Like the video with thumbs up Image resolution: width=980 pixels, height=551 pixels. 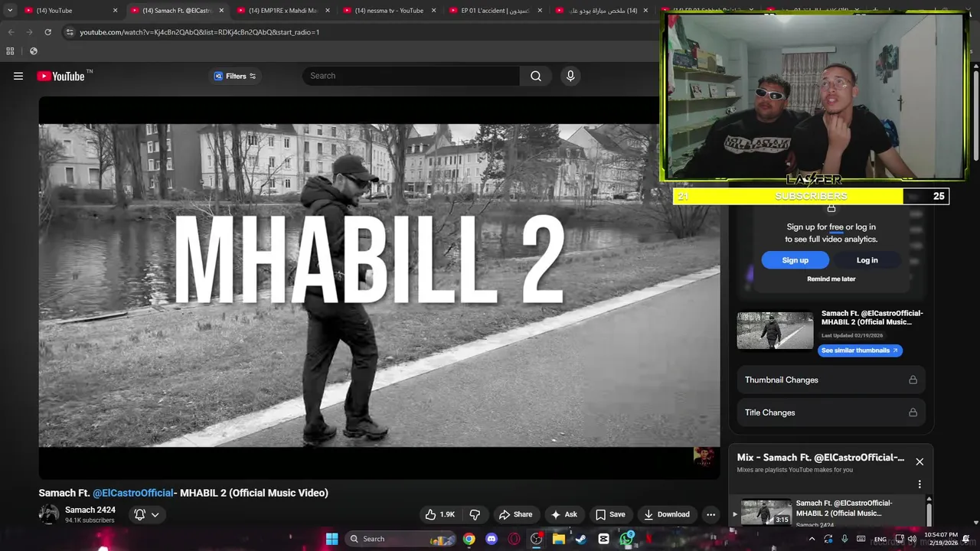point(440,514)
